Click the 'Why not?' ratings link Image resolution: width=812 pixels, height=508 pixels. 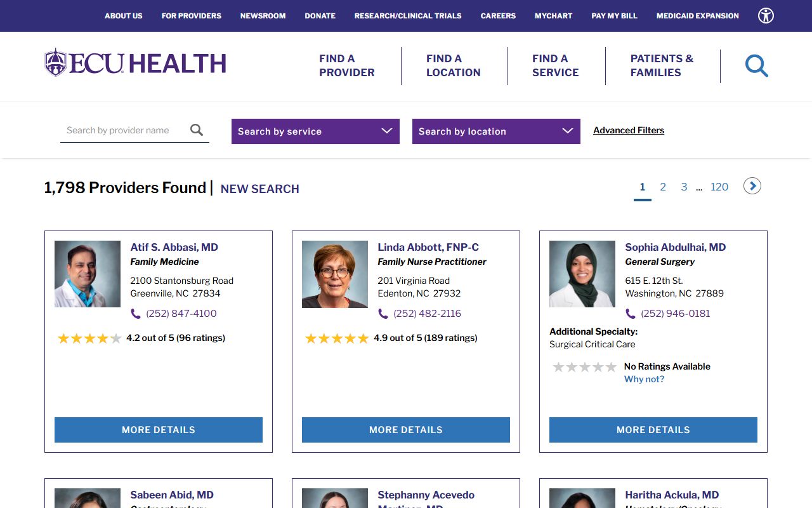[645, 379]
